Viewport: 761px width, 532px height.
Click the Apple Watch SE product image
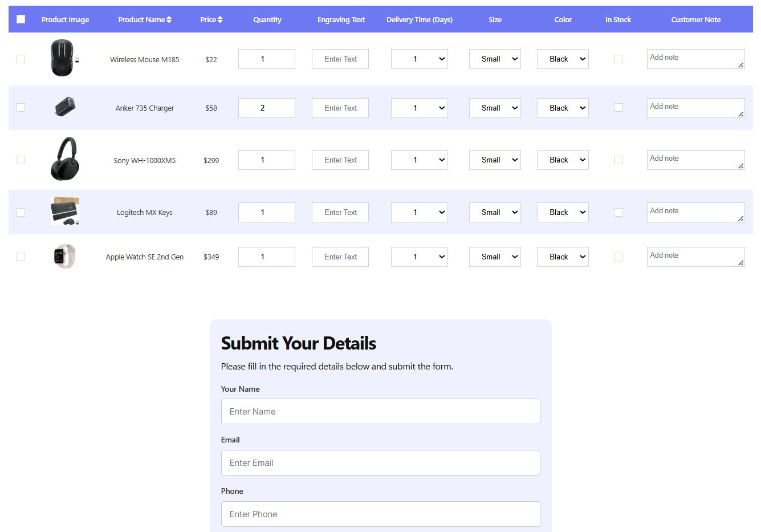click(65, 257)
